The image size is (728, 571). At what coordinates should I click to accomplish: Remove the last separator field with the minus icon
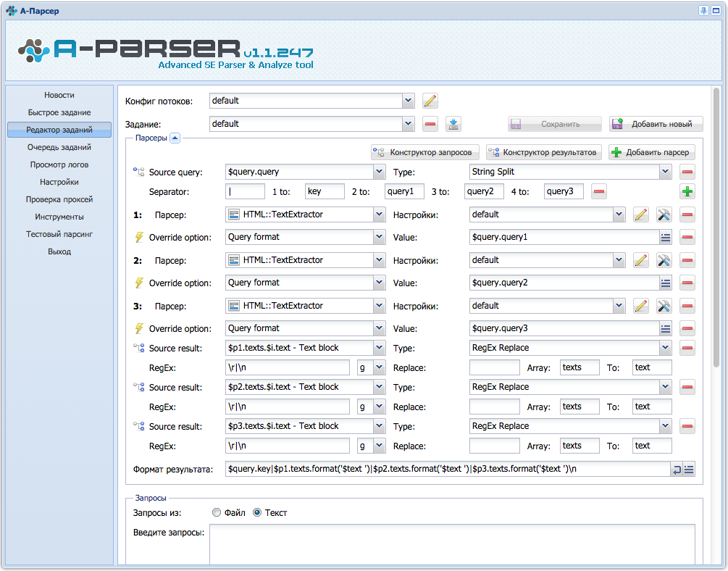point(599,191)
